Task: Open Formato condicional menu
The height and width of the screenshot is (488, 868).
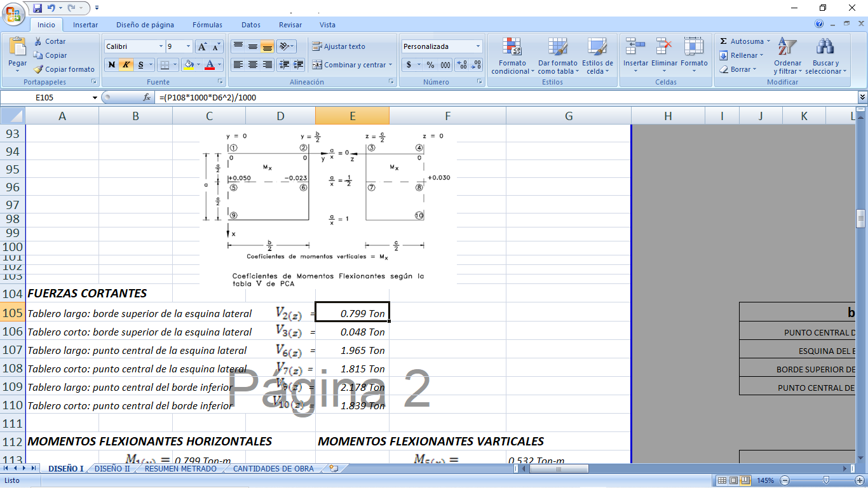Action: (x=512, y=56)
